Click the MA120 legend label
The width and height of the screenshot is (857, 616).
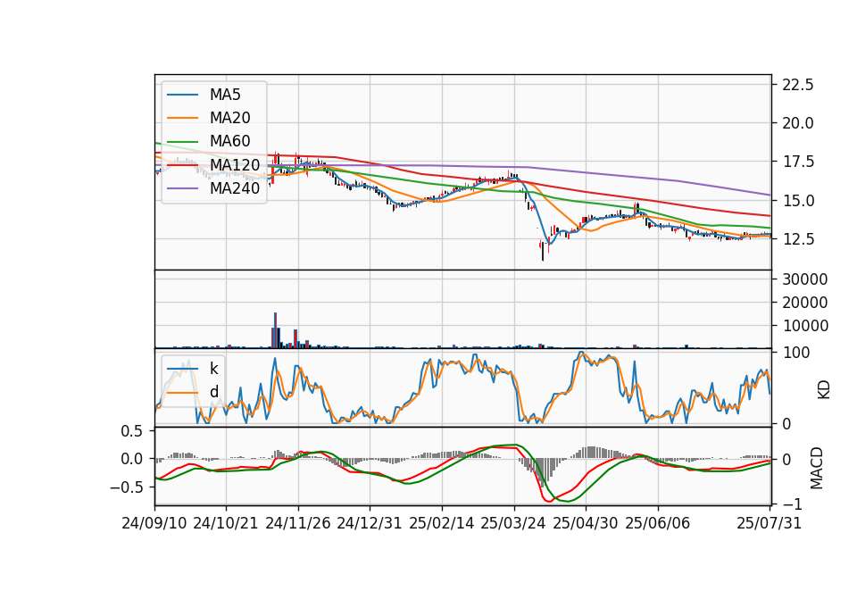click(x=235, y=164)
